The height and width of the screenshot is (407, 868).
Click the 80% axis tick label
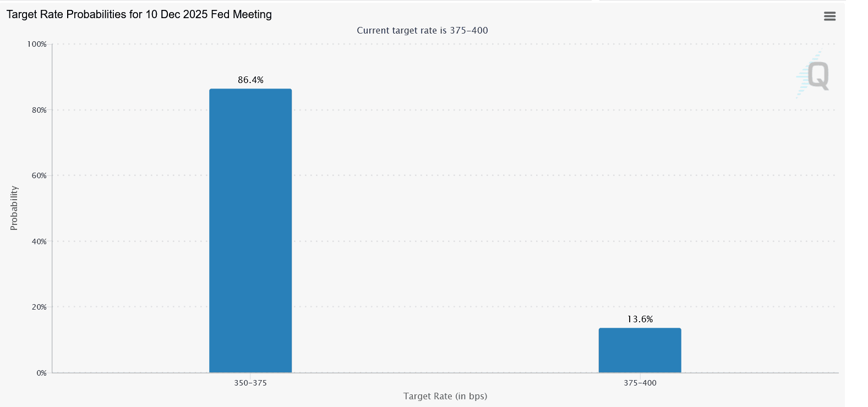(40, 110)
